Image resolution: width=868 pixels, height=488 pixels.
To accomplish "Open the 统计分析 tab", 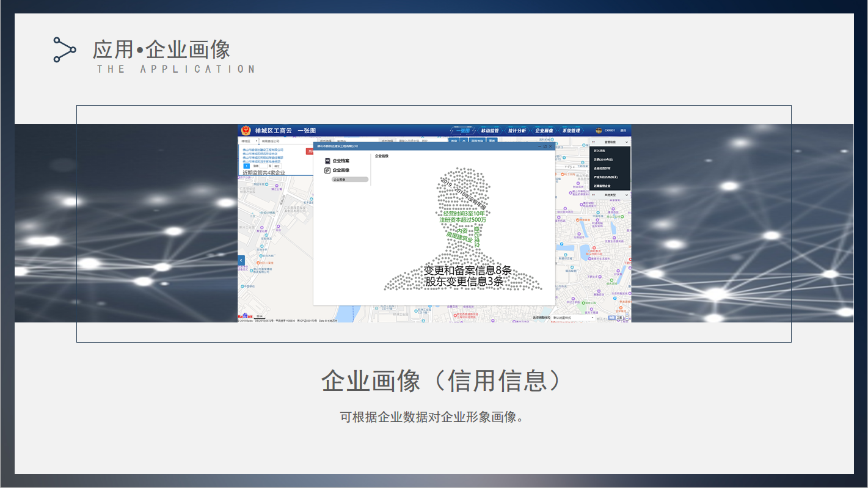I will pyautogui.click(x=517, y=131).
